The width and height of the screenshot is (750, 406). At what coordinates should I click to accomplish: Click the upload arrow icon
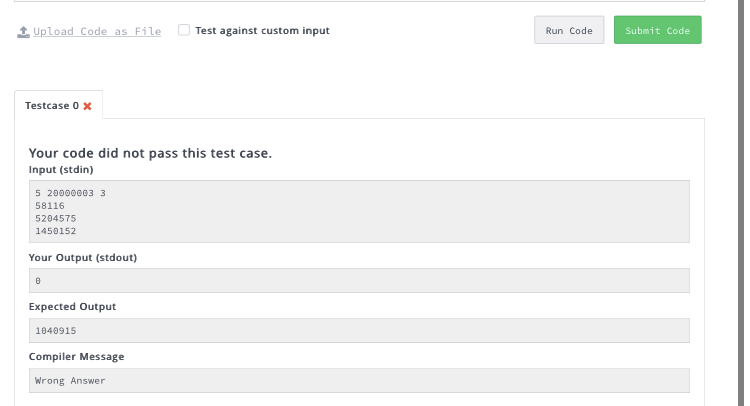pyautogui.click(x=23, y=31)
